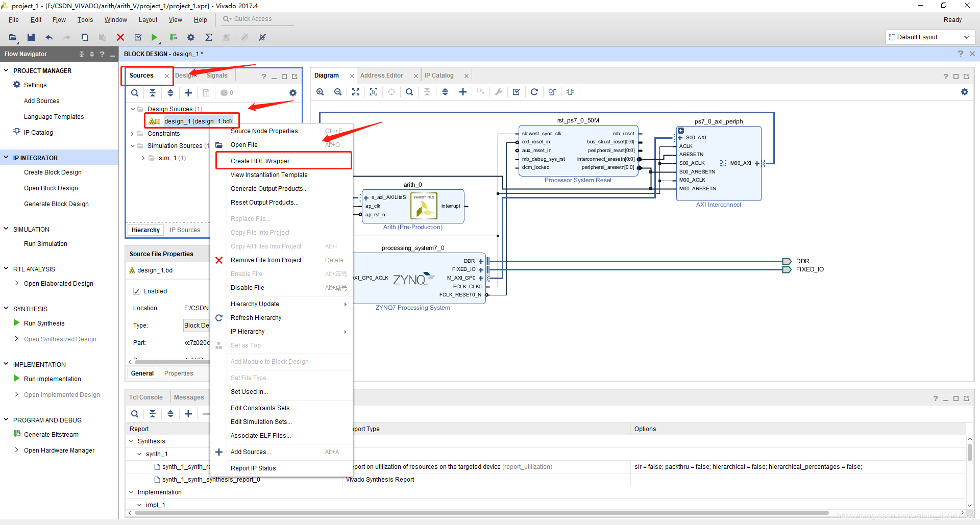This screenshot has height=525, width=980.
Task: Switch to the IP Catalog tab
Action: coord(439,76)
